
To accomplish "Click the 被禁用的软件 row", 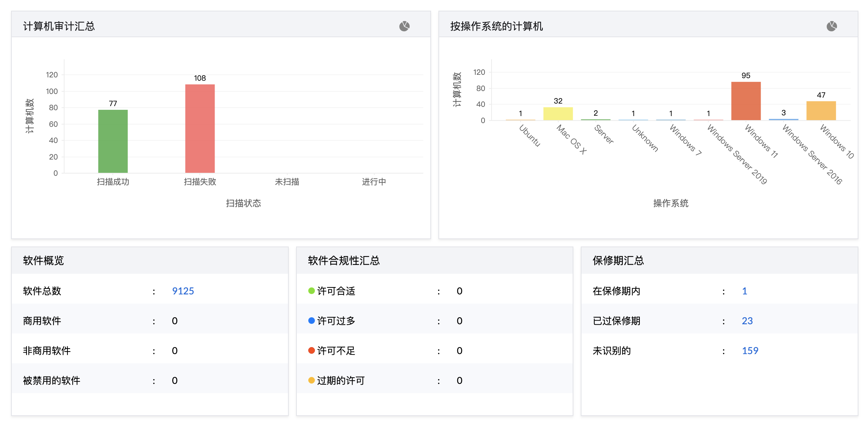I will 52,381.
